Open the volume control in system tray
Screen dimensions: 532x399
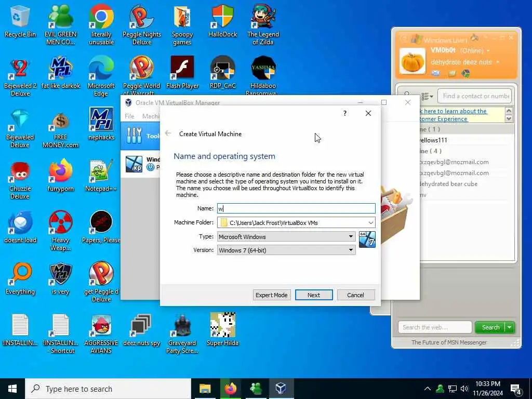pos(465,389)
